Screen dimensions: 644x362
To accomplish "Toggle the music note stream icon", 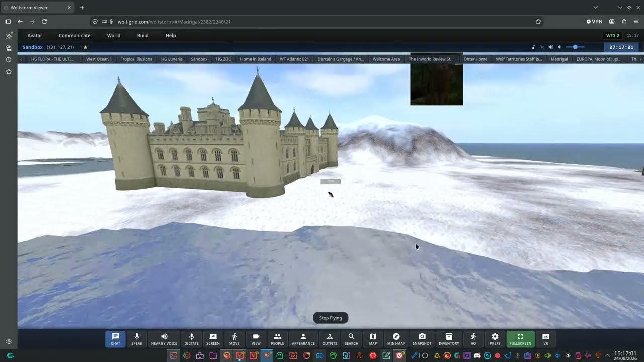I will click(x=533, y=47).
